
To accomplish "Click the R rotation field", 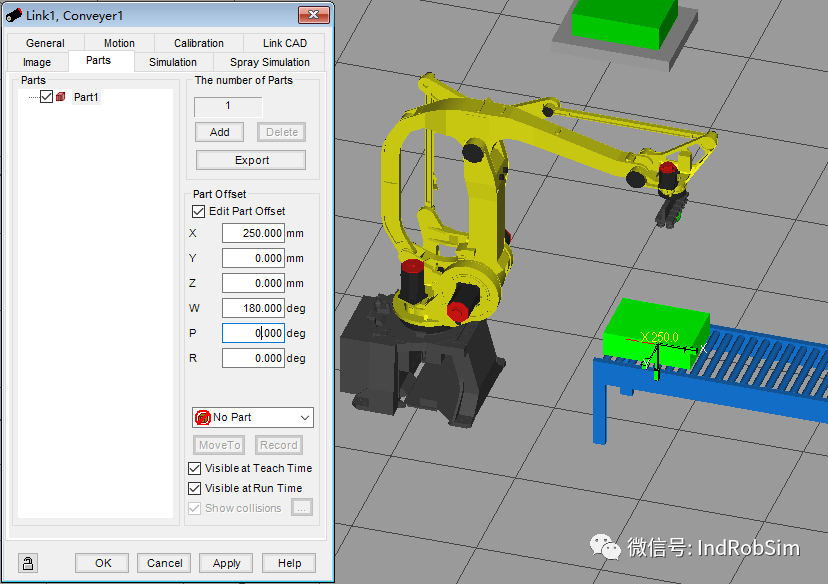I will pyautogui.click(x=253, y=358).
